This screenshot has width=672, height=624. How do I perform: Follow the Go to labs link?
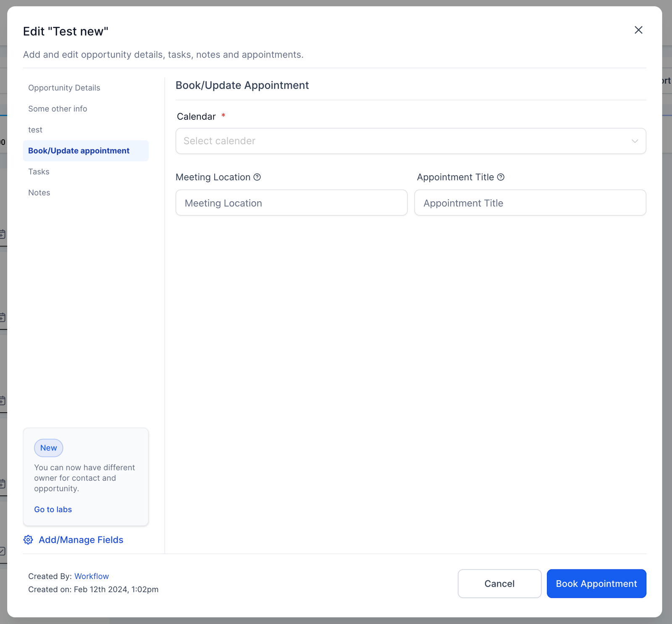(53, 509)
